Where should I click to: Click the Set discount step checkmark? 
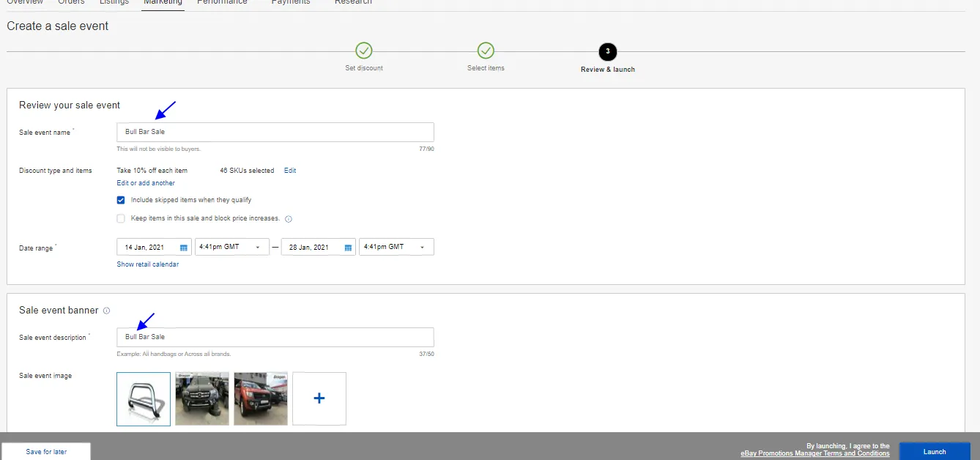click(x=364, y=51)
